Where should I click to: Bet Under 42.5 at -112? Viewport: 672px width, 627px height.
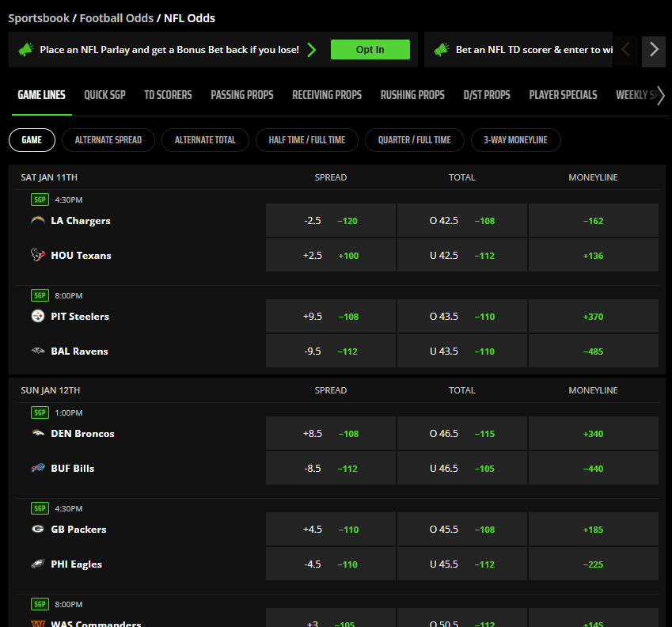462,256
